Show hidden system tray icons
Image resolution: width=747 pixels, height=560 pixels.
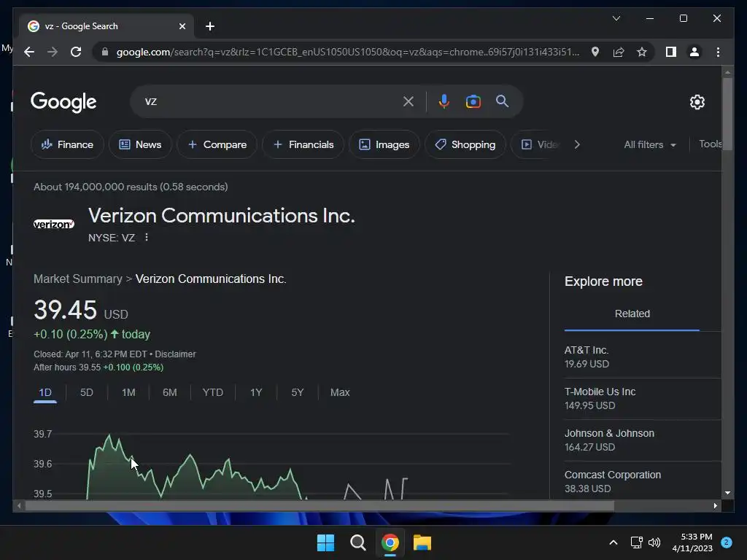tap(613, 542)
